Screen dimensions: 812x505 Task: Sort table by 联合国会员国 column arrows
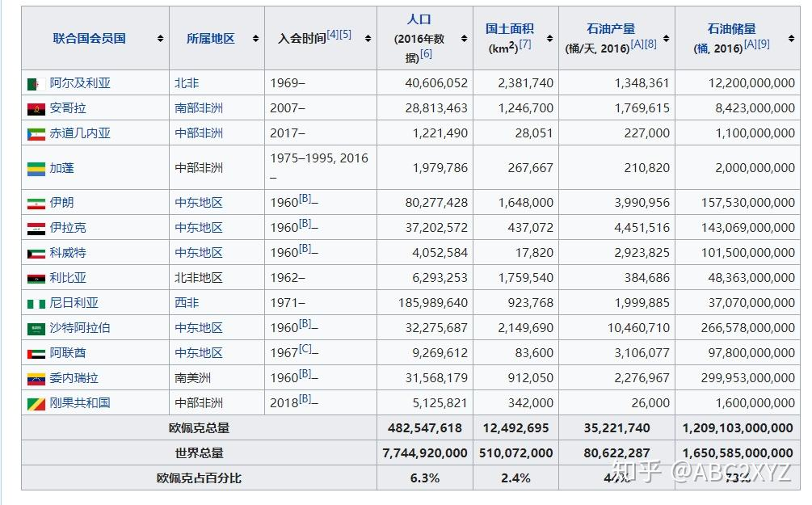[x=161, y=38]
